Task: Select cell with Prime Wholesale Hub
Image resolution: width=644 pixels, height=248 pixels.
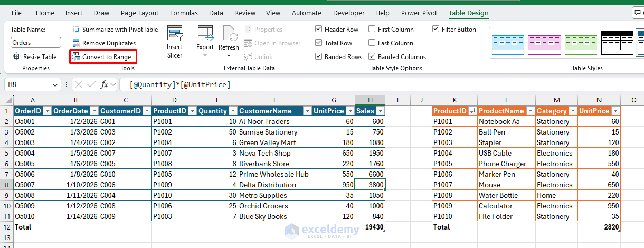Action: click(274, 174)
